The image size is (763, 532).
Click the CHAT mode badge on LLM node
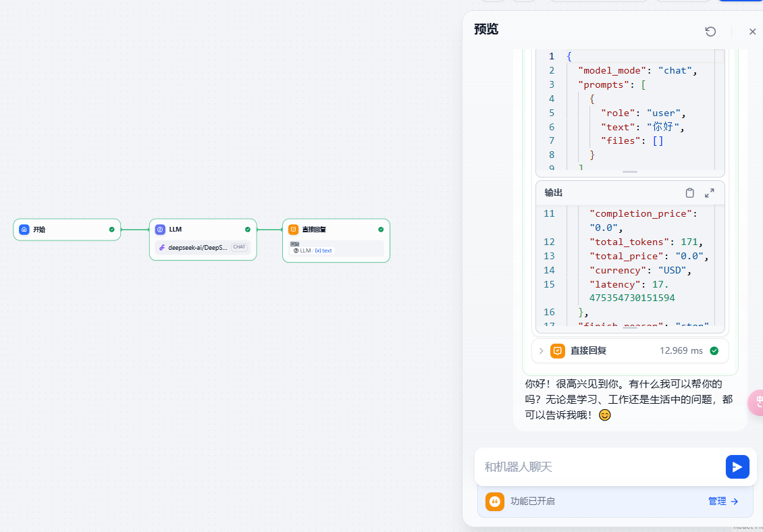coord(239,247)
